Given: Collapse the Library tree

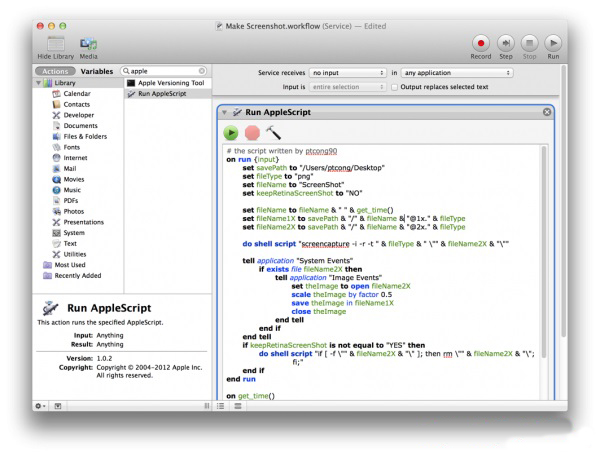Looking at the screenshot, I should [x=38, y=83].
